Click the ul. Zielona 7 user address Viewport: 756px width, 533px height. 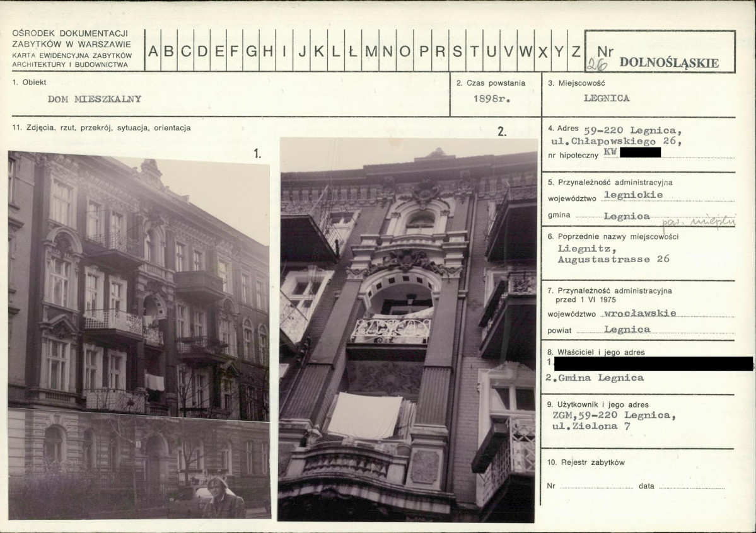pos(594,427)
